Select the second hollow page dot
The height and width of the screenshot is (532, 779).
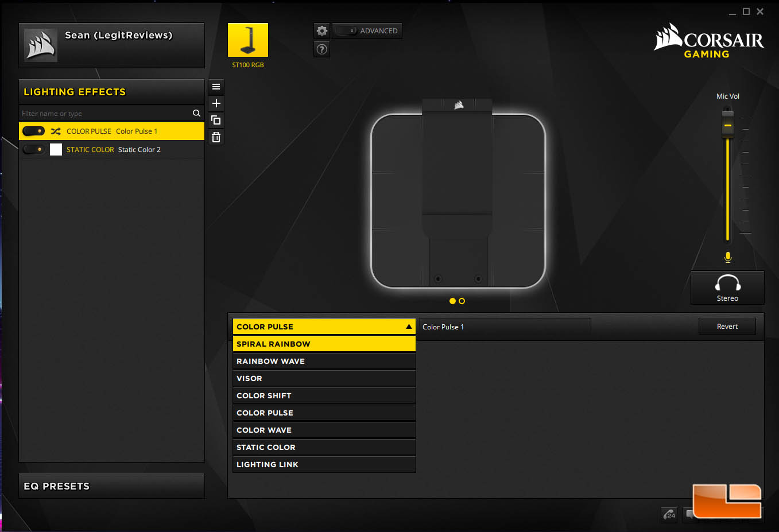pyautogui.click(x=462, y=301)
